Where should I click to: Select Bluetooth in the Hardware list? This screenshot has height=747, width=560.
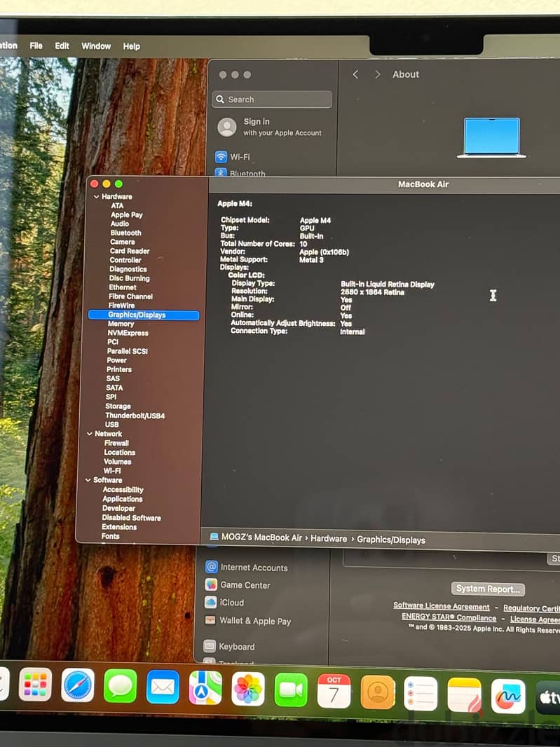click(x=126, y=233)
